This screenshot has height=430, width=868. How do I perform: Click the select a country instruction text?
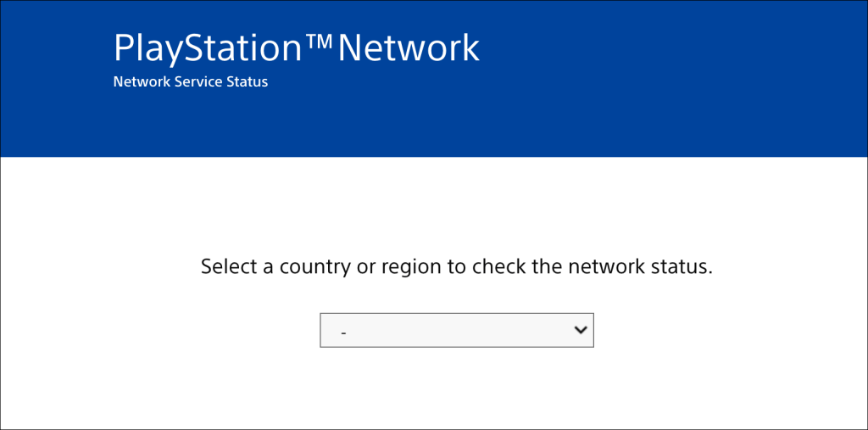(456, 267)
